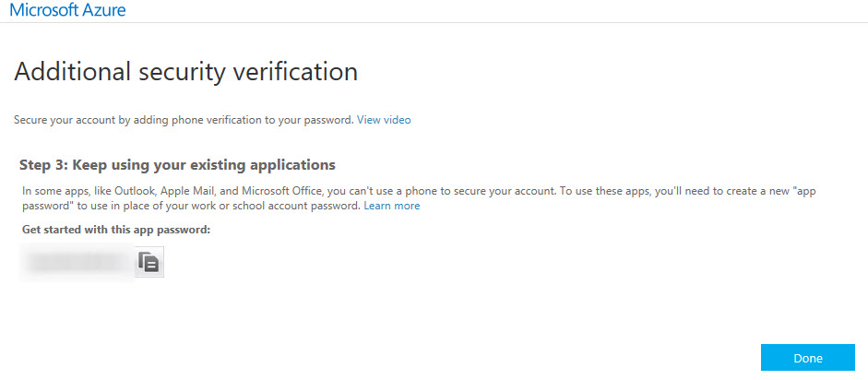Click the Step 3 heading text

(x=178, y=165)
